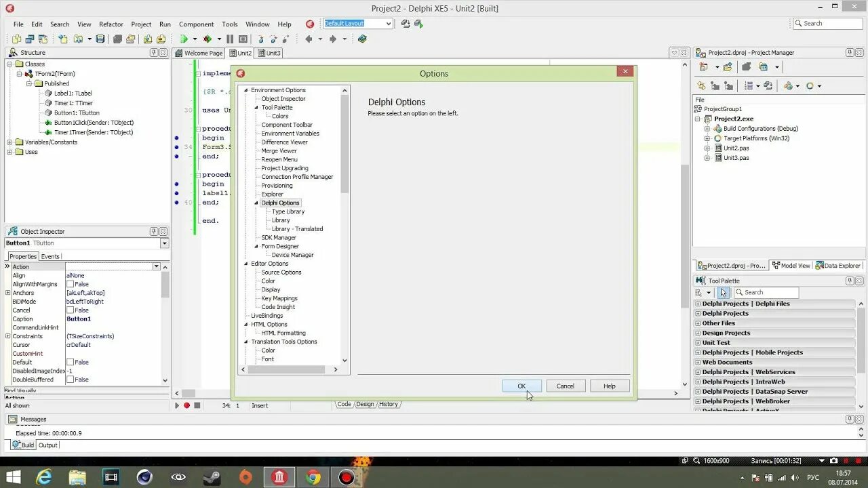Open Steam from the taskbar
Viewport: 868px width, 488px height.
point(212,477)
